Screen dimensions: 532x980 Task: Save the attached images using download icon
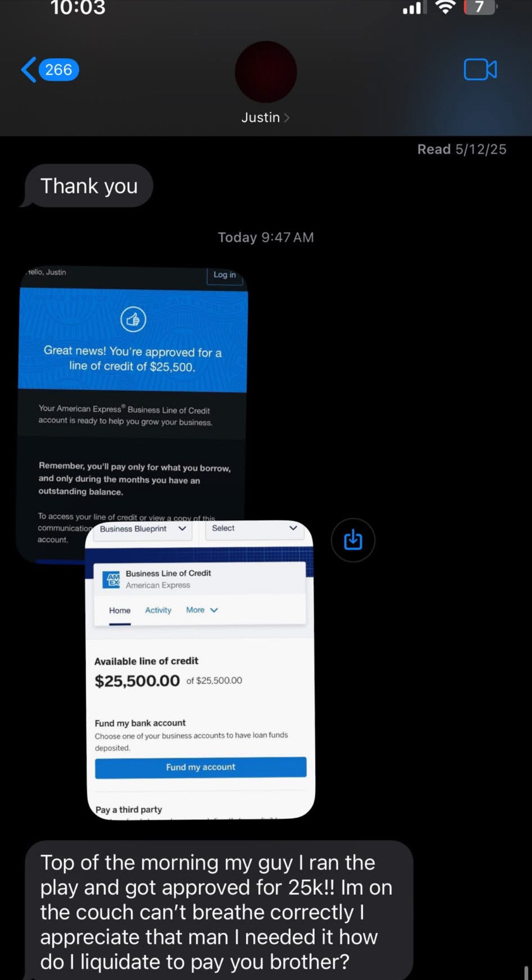pos(353,540)
